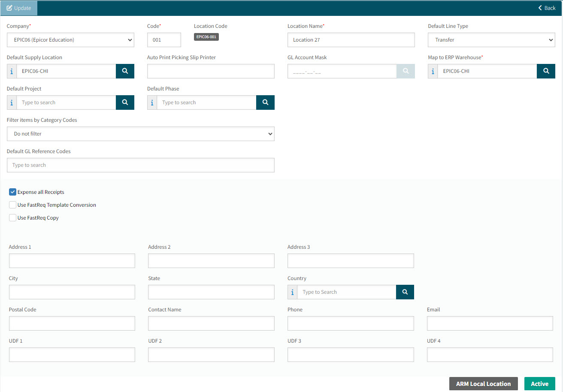The image size is (563, 392).
Task: Click the Default Phase search magnifier icon
Action: point(265,103)
